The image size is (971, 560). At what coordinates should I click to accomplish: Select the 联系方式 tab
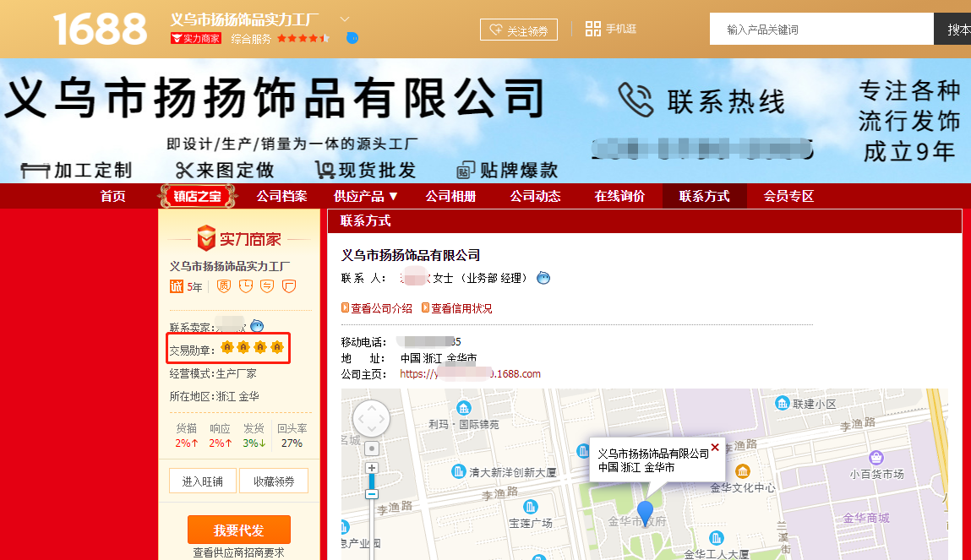click(x=704, y=196)
